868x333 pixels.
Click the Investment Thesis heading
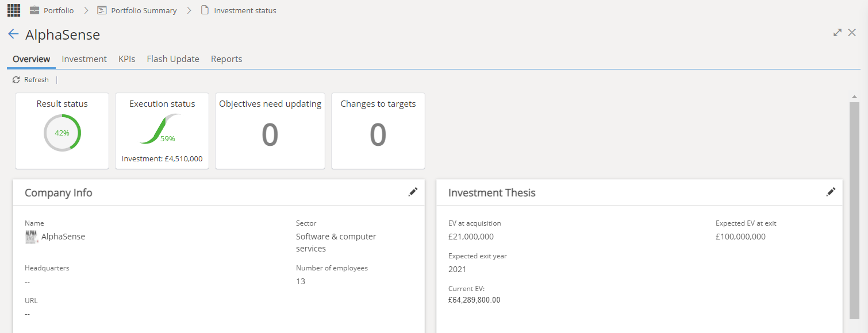pyautogui.click(x=492, y=193)
